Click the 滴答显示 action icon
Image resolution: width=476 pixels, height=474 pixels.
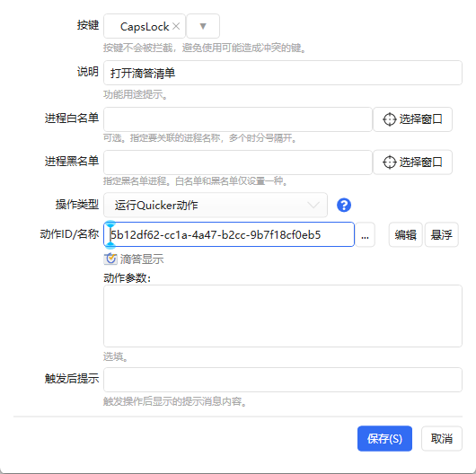[110, 259]
